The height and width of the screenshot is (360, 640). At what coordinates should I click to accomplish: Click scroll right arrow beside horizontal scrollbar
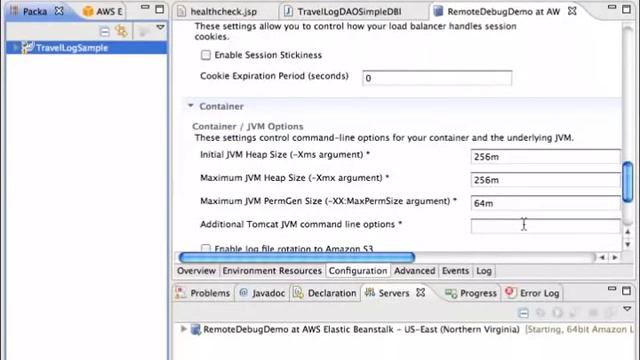click(x=615, y=257)
